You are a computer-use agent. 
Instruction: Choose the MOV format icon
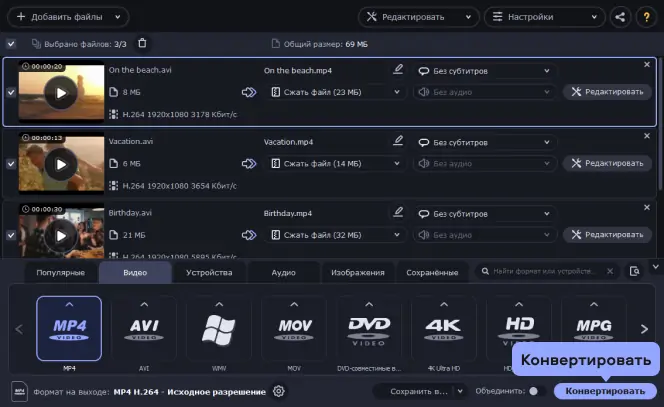pyautogui.click(x=294, y=328)
